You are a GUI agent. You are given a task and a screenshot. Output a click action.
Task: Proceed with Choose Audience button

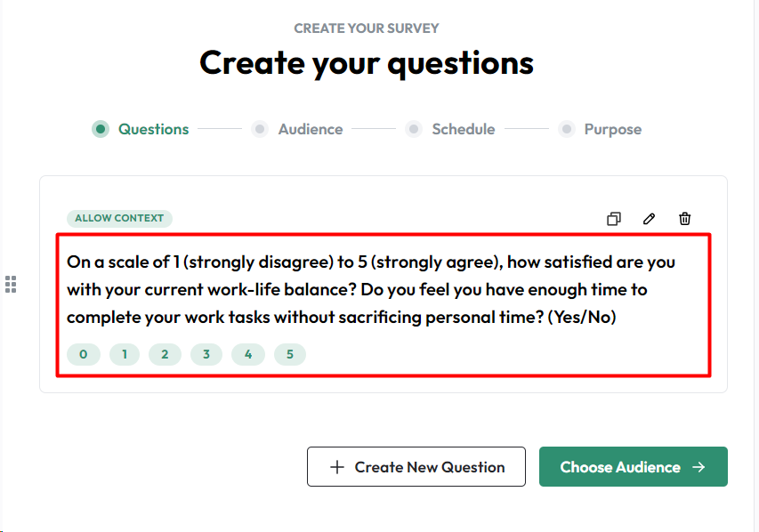(x=634, y=467)
